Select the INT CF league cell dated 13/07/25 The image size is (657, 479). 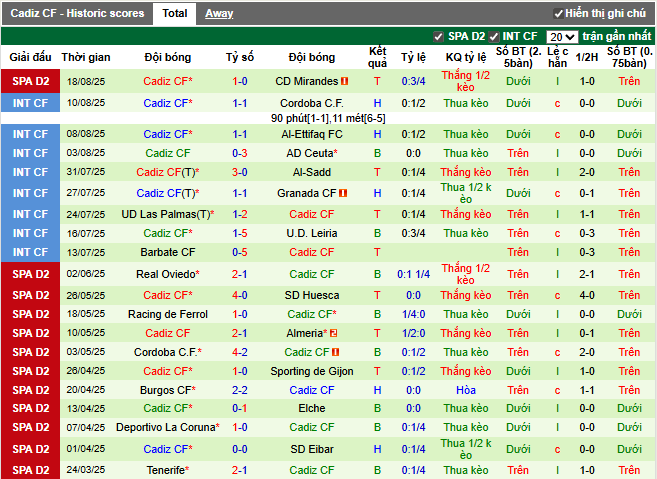(31, 252)
